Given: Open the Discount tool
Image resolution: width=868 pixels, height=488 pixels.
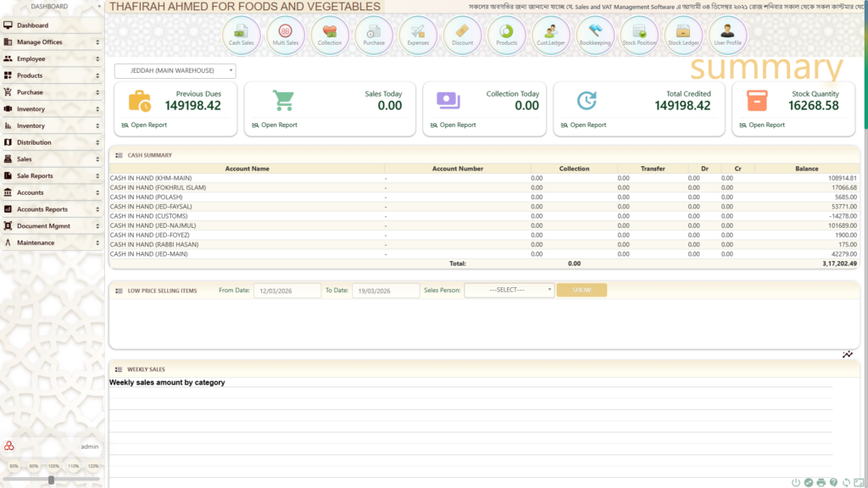Looking at the screenshot, I should point(462,35).
